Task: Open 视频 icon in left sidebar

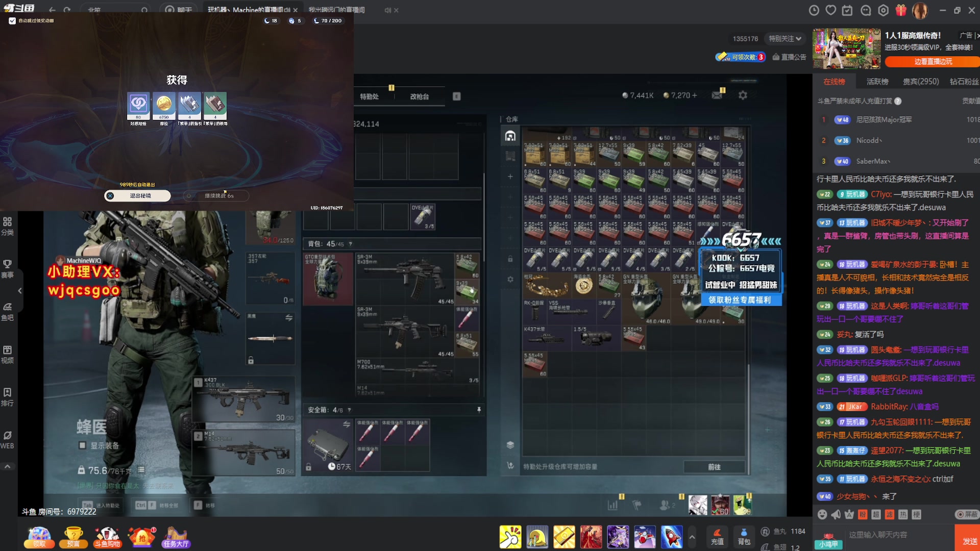Action: point(7,355)
